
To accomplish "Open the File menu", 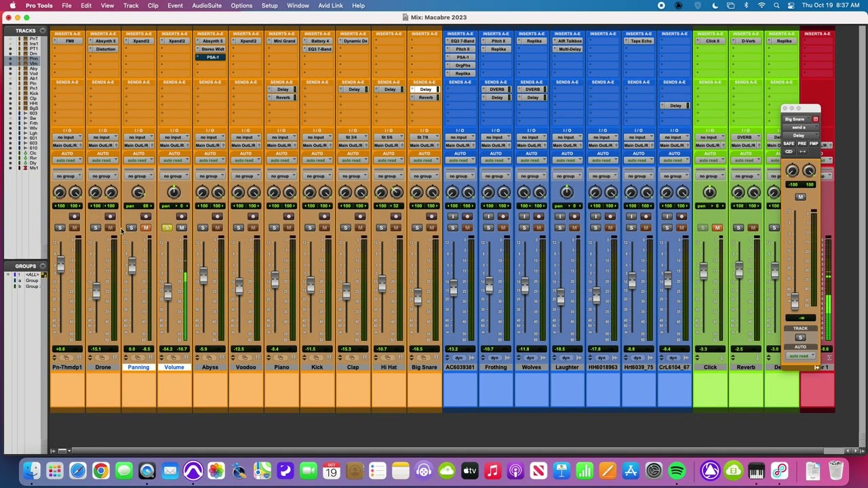I will 66,5.
